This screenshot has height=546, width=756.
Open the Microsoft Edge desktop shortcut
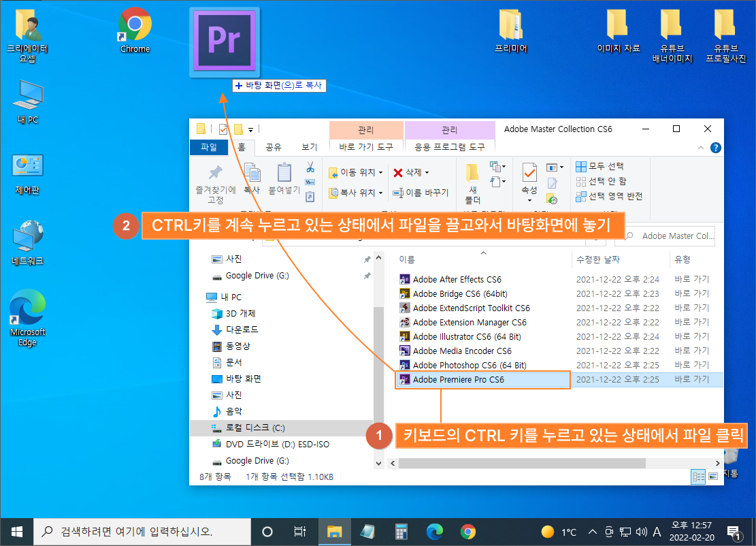click(x=27, y=317)
